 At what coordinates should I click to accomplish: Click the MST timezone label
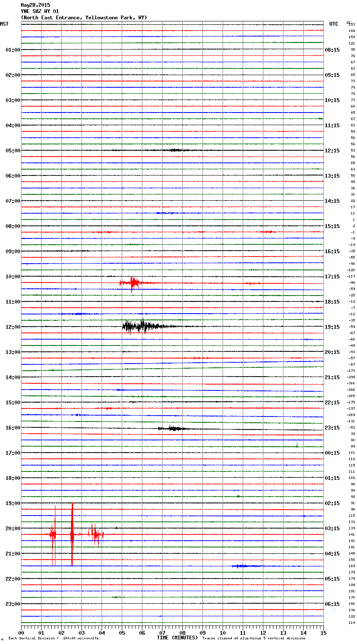click(x=4, y=24)
